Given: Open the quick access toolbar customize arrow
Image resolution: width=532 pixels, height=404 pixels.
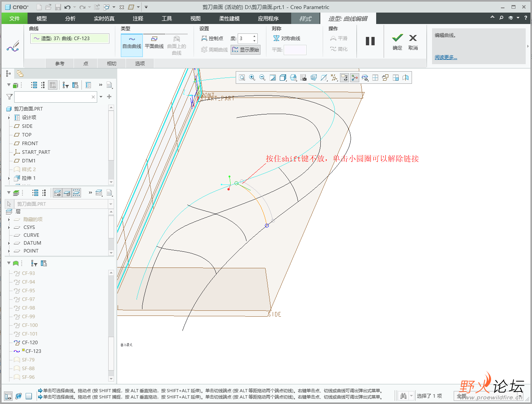Looking at the screenshot, I should (x=146, y=7).
